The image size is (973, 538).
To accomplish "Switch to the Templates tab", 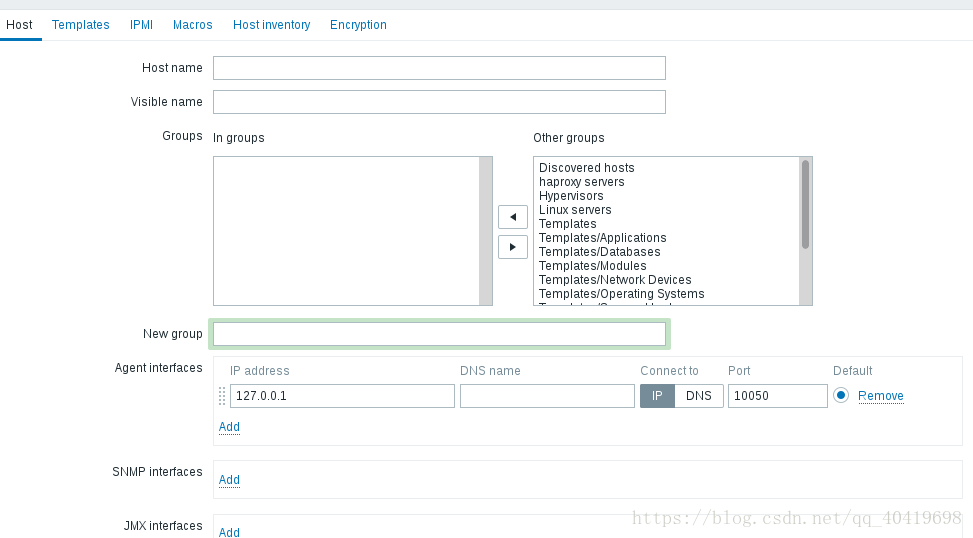I will pyautogui.click(x=81, y=25).
